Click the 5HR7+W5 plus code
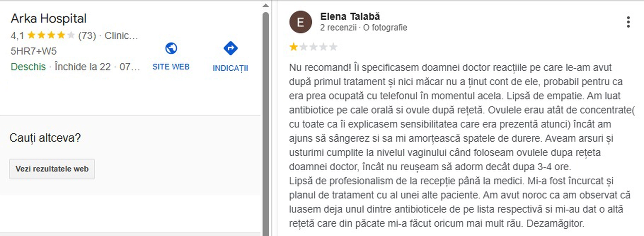 [x=34, y=51]
